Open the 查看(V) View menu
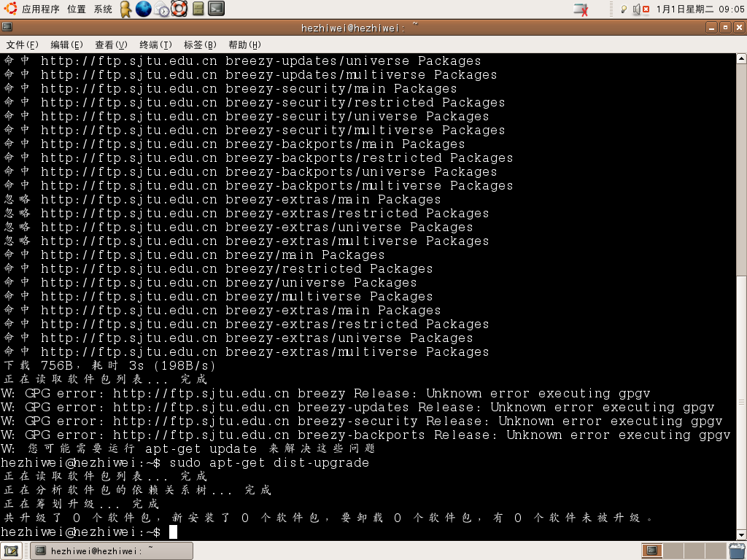 [111, 44]
